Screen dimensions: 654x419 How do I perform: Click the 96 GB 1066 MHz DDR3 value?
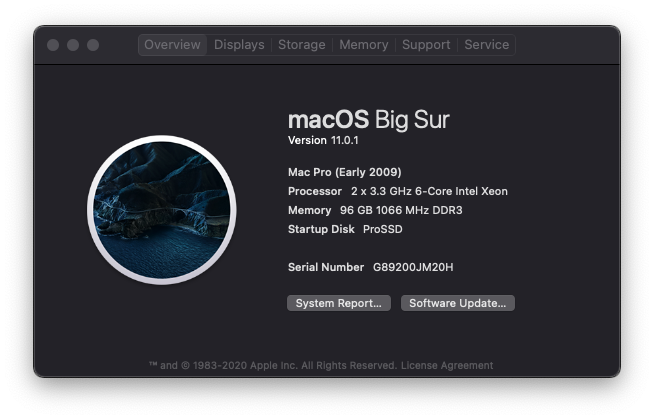[x=401, y=210]
